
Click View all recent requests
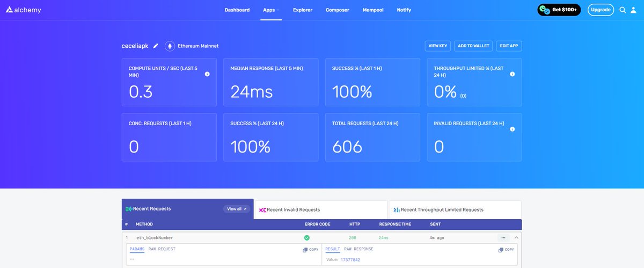point(237,209)
